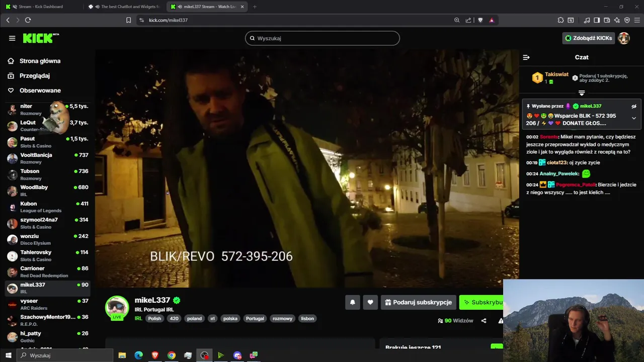Open Windows Start menu
The image size is (644, 362).
[x=8, y=355]
